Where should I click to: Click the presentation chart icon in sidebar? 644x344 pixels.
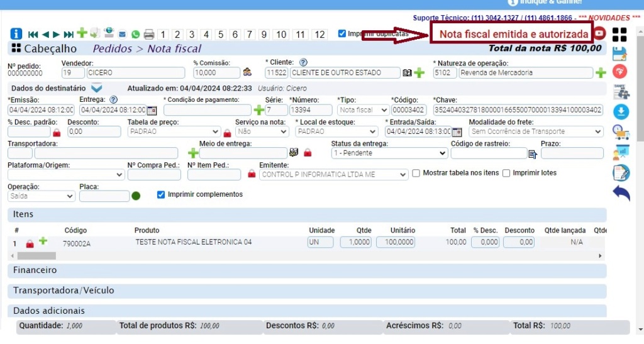pos(621,152)
